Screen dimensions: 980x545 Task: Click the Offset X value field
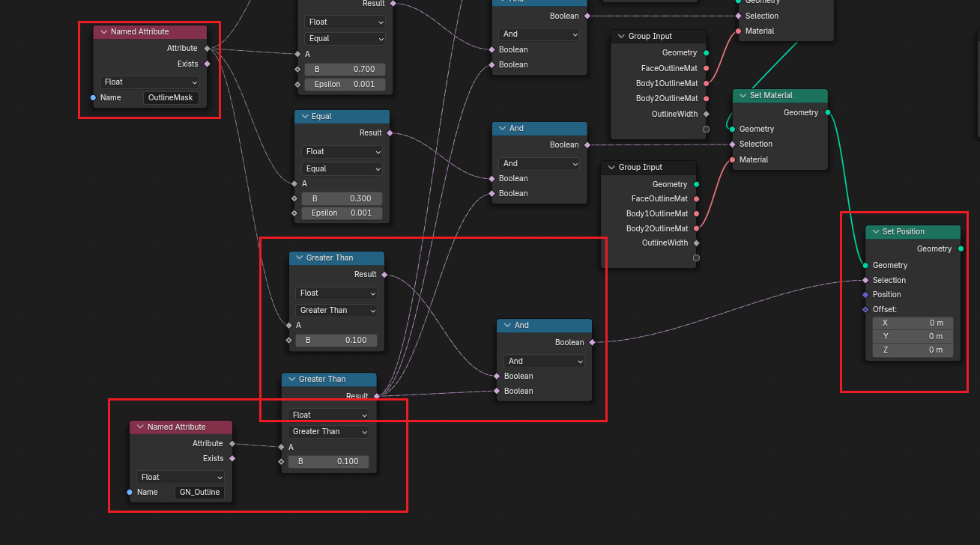click(913, 323)
